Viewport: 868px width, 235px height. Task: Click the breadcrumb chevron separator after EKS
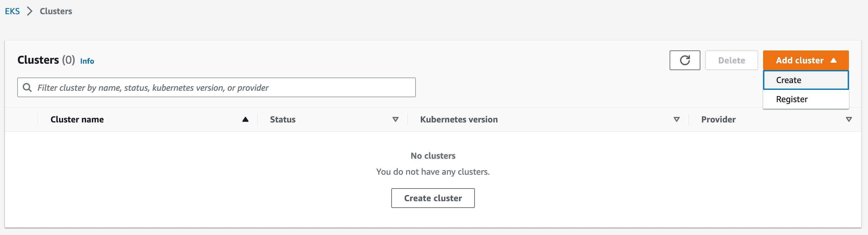[30, 11]
